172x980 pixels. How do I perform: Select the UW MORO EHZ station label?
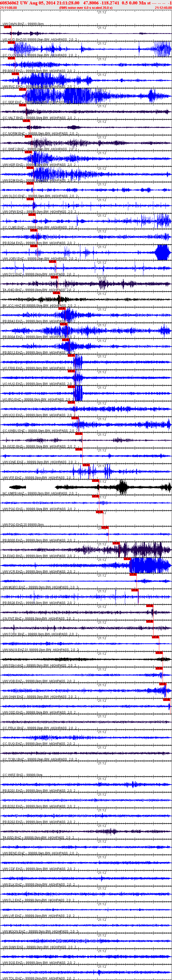pos(40,587)
